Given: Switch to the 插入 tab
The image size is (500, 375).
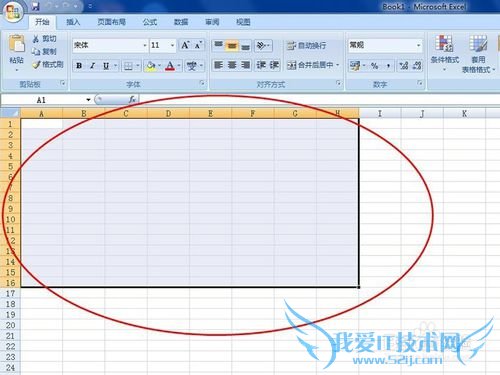Looking at the screenshot, I should pos(73,22).
